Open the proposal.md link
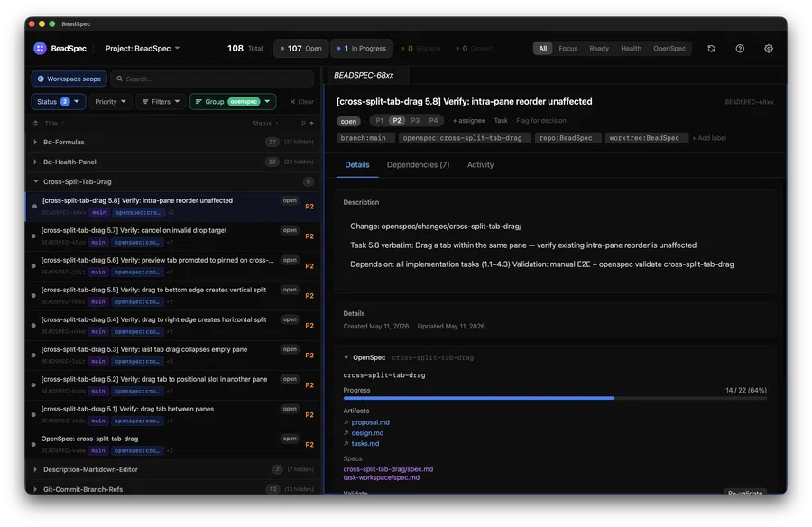 tap(370, 423)
